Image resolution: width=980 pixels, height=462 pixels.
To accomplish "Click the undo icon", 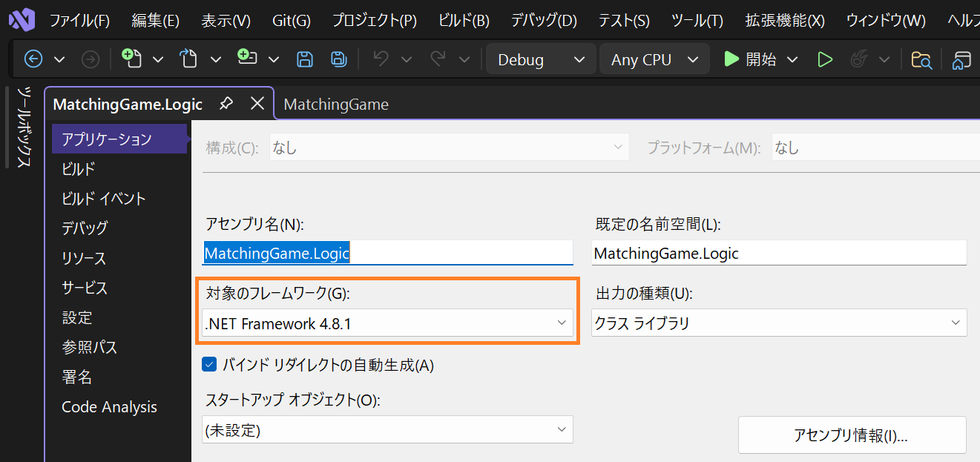I will pyautogui.click(x=381, y=59).
